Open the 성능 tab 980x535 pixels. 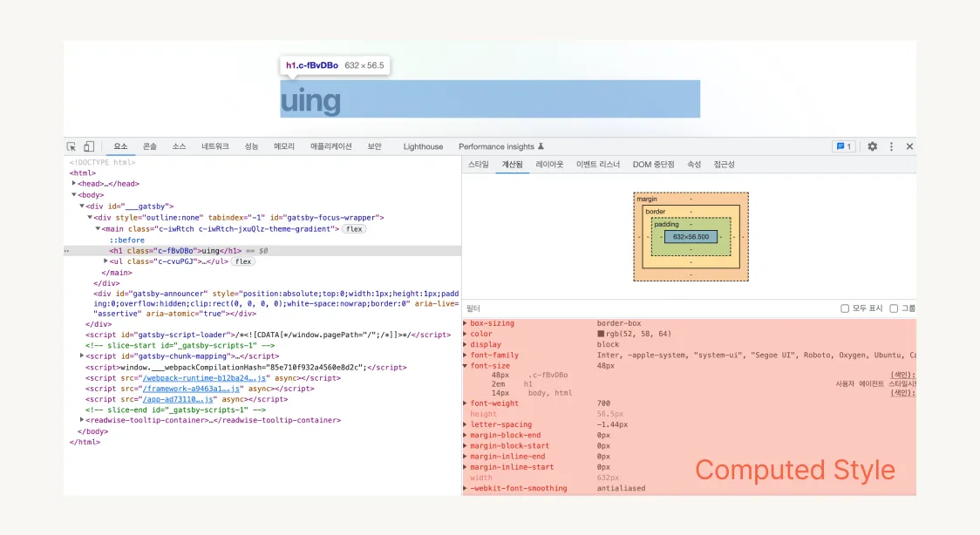coord(251,146)
